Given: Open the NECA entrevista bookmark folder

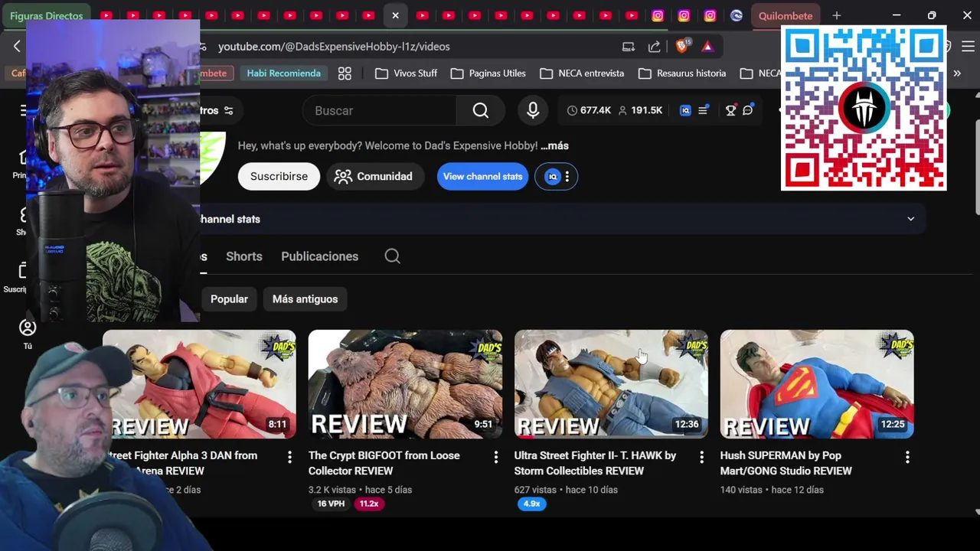Looking at the screenshot, I should [x=582, y=73].
